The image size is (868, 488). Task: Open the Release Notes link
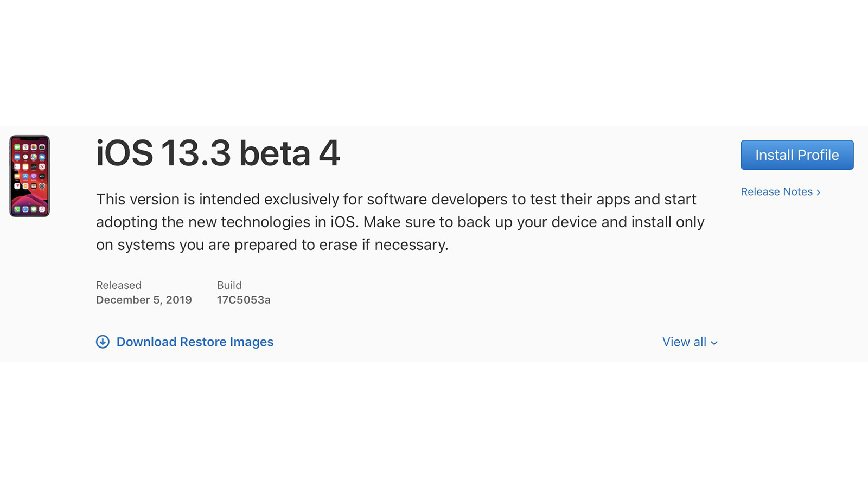click(x=776, y=192)
